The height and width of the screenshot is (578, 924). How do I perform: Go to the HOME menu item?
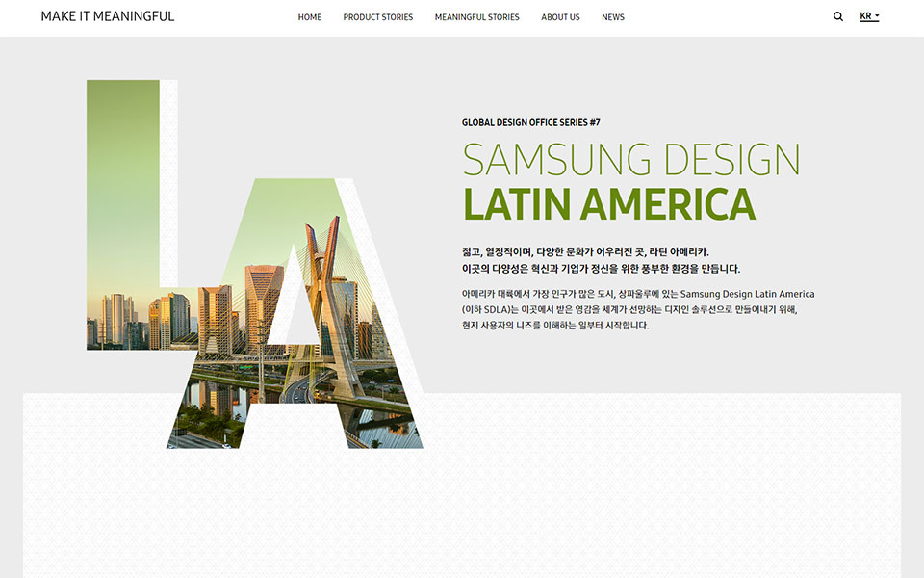point(310,17)
